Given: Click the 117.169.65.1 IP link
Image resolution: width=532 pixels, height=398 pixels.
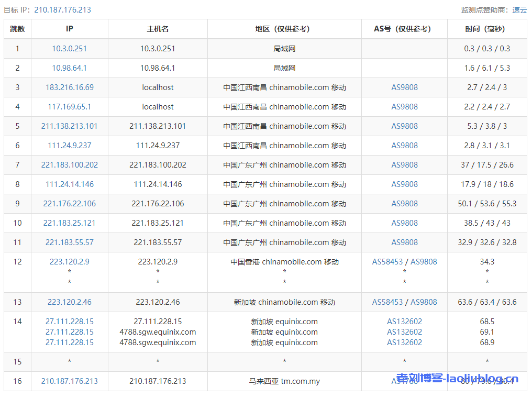Looking at the screenshot, I should [69, 107].
